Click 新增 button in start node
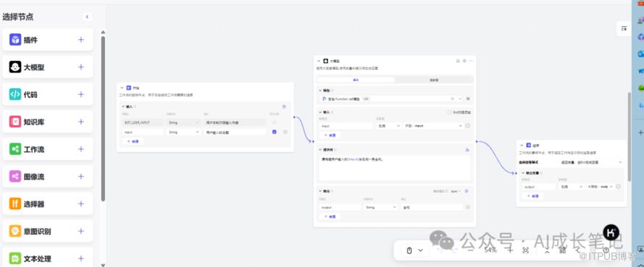Screen dimensions: 644x267 point(132,141)
